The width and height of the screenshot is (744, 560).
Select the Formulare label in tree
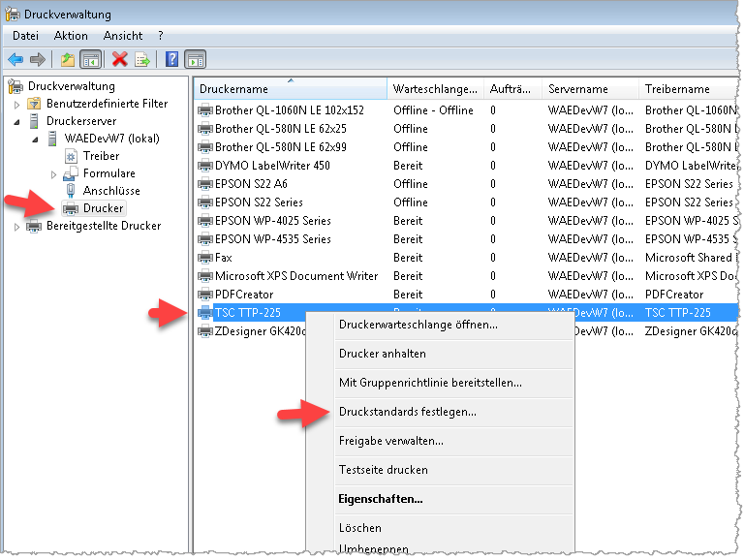click(x=109, y=173)
